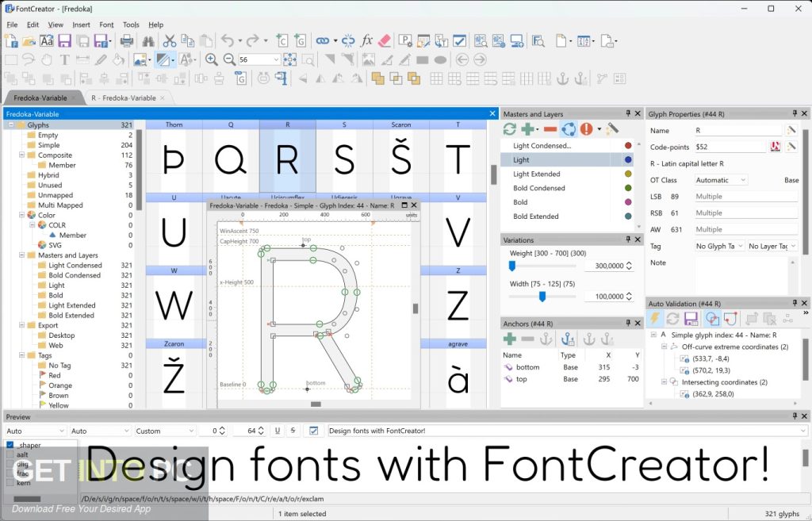Viewport: 812px width, 521px height.
Task: Click the Find binoculars icon
Action: point(148,41)
